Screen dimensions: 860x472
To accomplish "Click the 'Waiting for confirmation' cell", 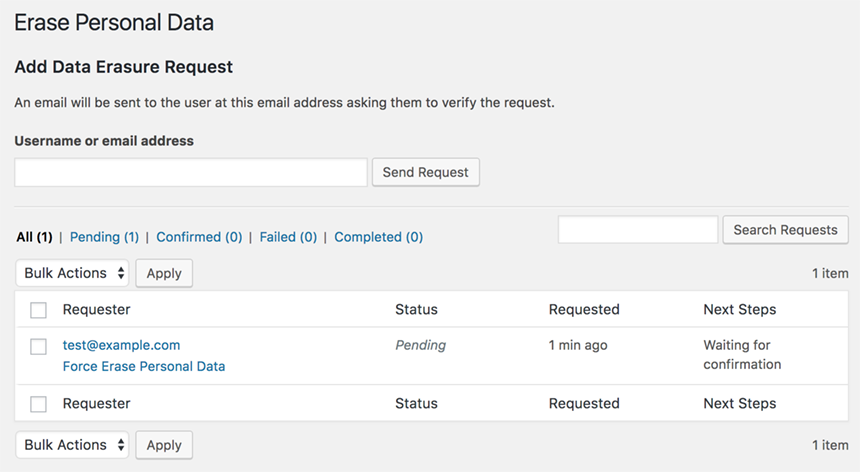I will tap(742, 355).
